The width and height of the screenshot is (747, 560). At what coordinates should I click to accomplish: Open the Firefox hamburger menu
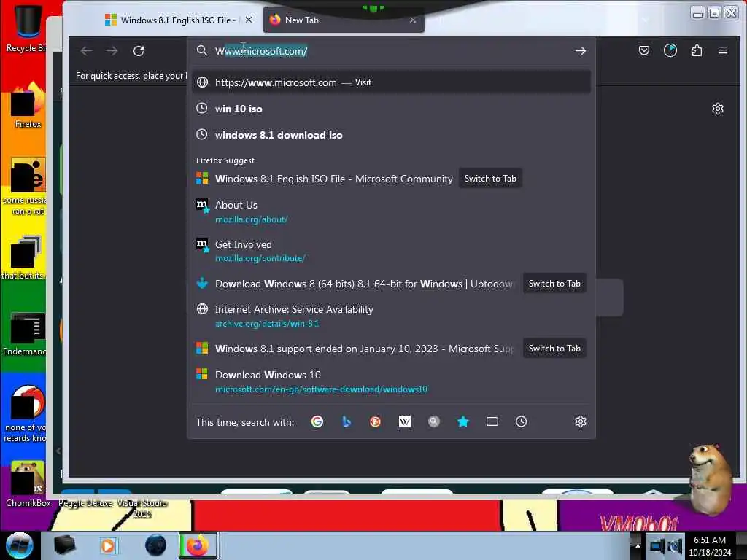(723, 50)
